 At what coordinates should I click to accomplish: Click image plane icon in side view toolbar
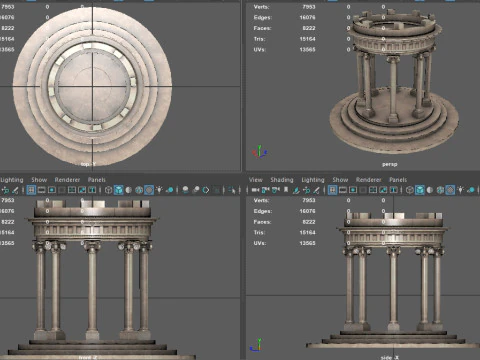tap(296, 190)
